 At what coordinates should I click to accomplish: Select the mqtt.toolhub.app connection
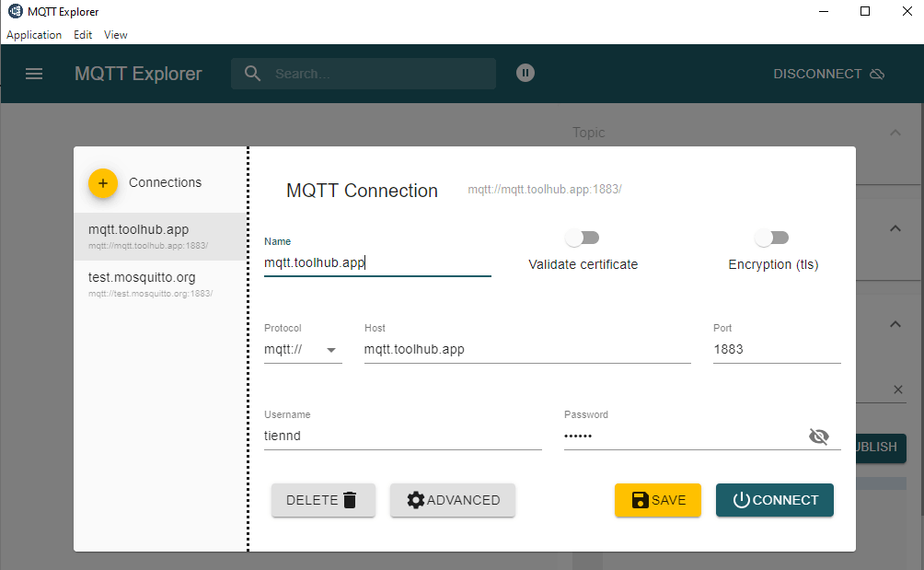click(160, 236)
